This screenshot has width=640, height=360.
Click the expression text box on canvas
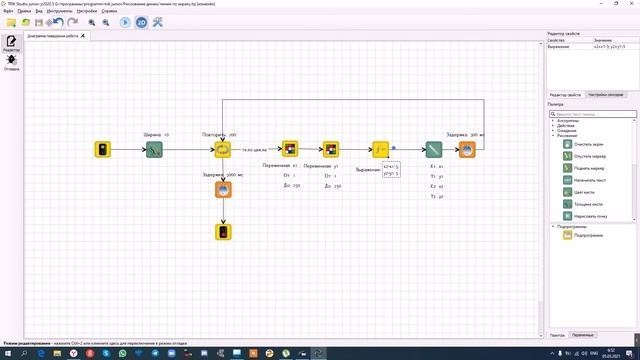(391, 169)
